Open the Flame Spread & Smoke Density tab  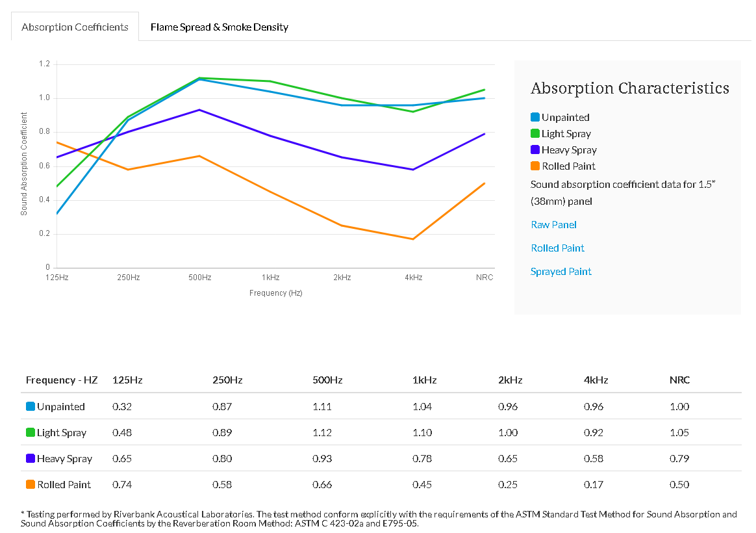[x=219, y=27]
